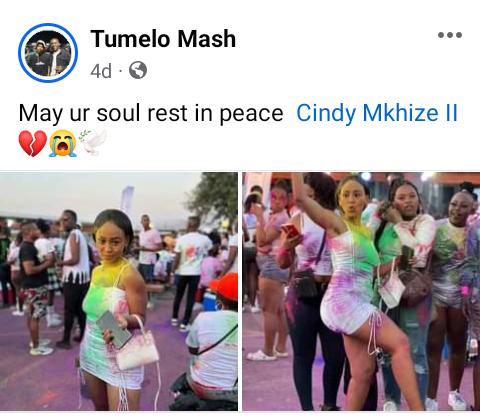Click the red phone in right photo
Viewport: 480px width, 418px height.
coord(291,230)
